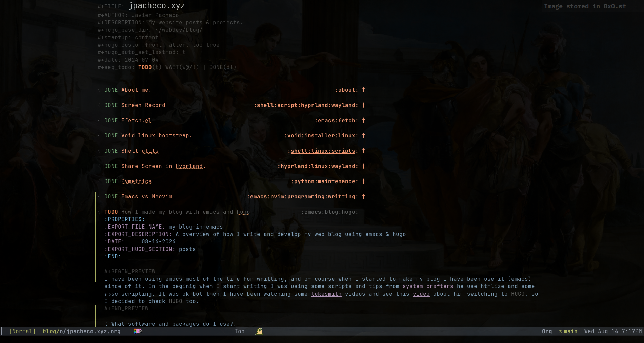
Task: Click the Org major mode indicator
Action: pos(547,331)
